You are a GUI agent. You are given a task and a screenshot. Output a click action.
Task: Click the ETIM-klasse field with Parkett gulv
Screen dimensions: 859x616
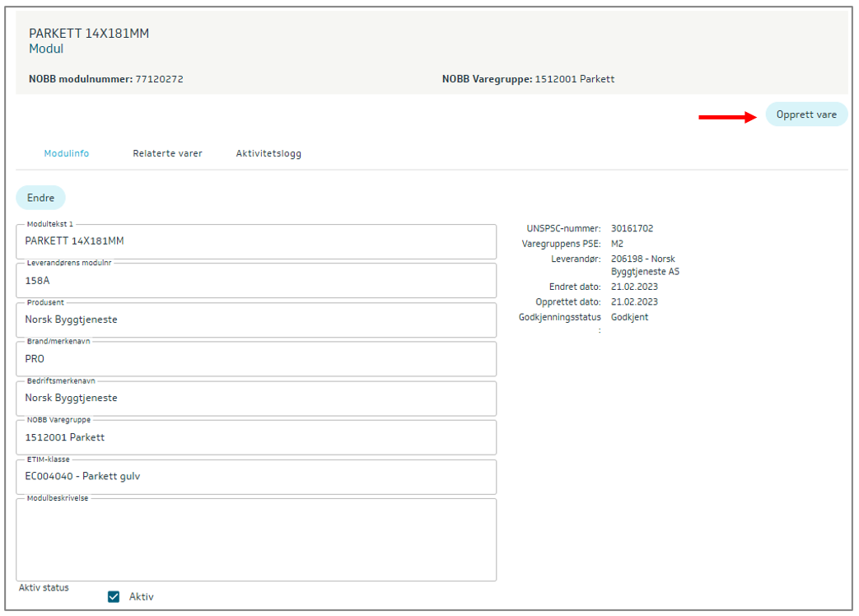pos(256,476)
